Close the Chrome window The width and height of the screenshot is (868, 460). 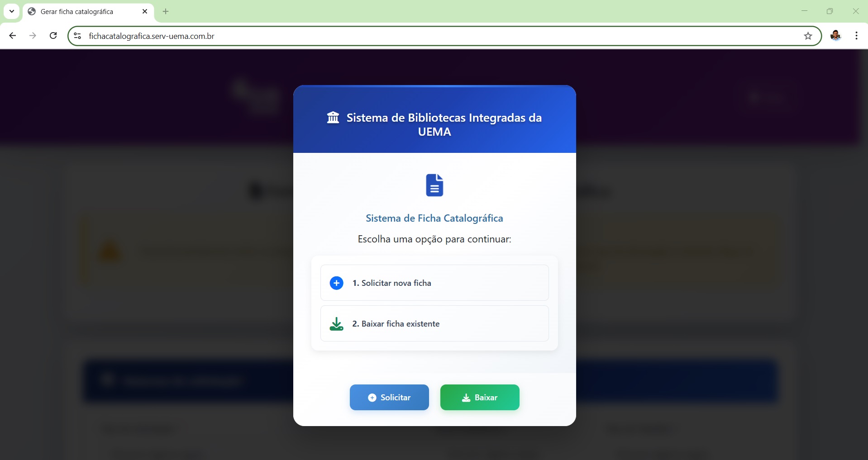tap(855, 11)
